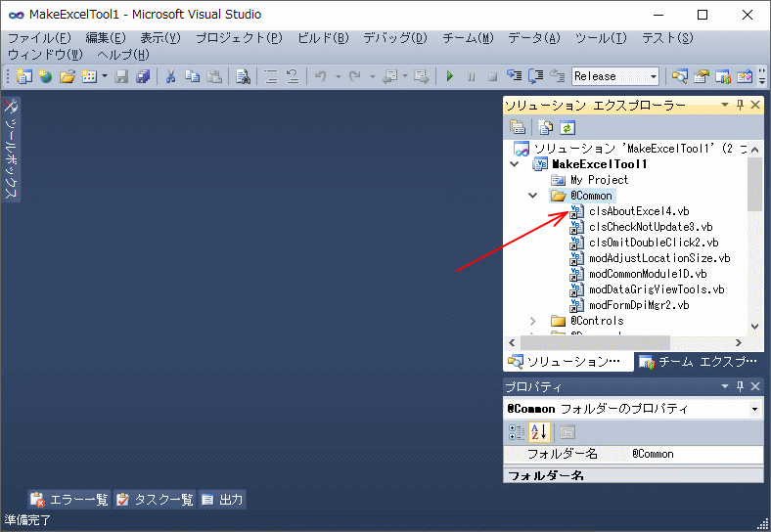Click the Team Explorer toolbar icon

[723, 76]
